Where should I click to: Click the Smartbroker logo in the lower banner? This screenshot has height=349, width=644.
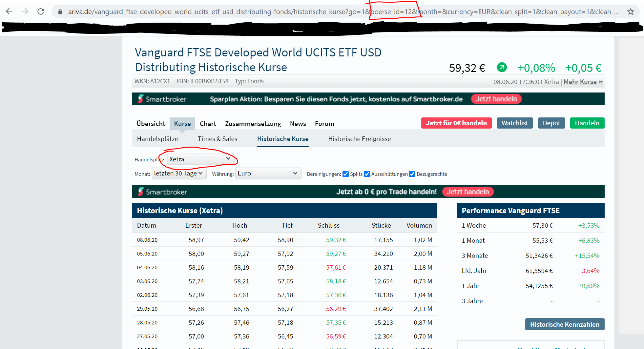click(x=162, y=192)
